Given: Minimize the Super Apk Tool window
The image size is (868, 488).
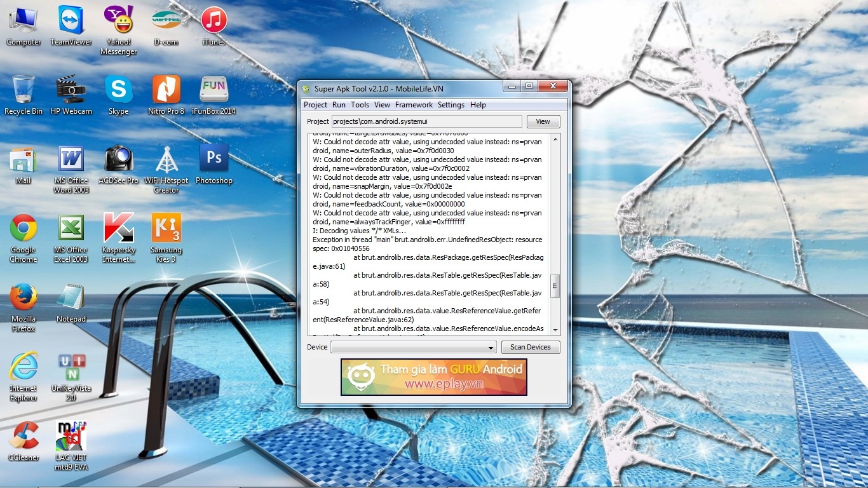Looking at the screenshot, I should pyautogui.click(x=512, y=86).
